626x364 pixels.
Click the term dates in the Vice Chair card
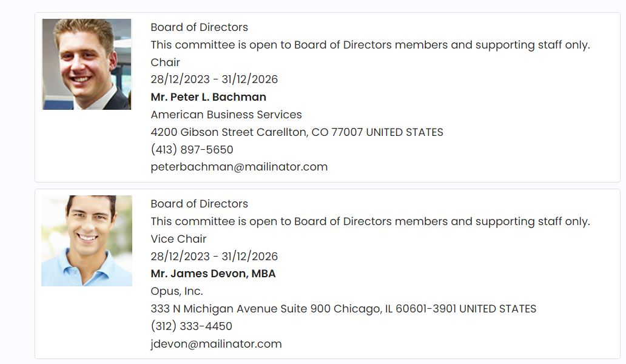coord(214,256)
